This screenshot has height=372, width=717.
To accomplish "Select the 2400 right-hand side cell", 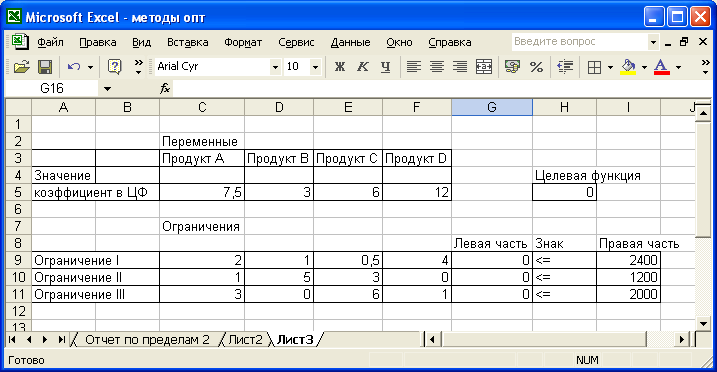I will pyautogui.click(x=628, y=260).
